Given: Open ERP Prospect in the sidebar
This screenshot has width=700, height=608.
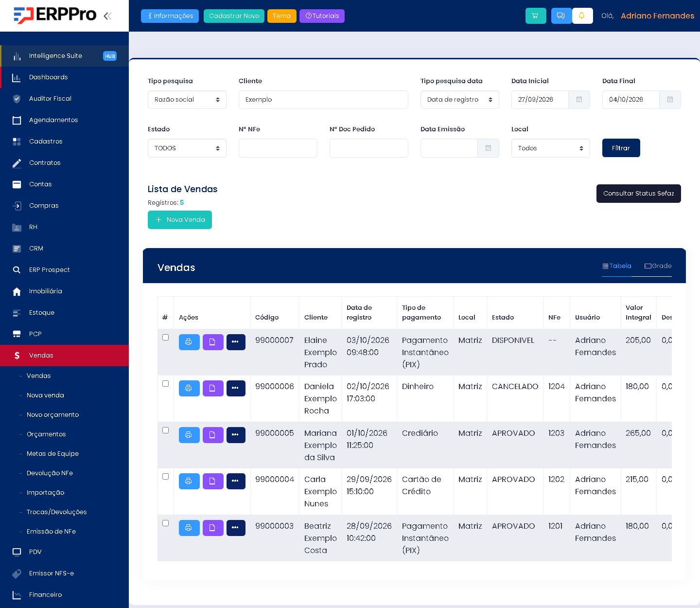Looking at the screenshot, I should point(64,270).
